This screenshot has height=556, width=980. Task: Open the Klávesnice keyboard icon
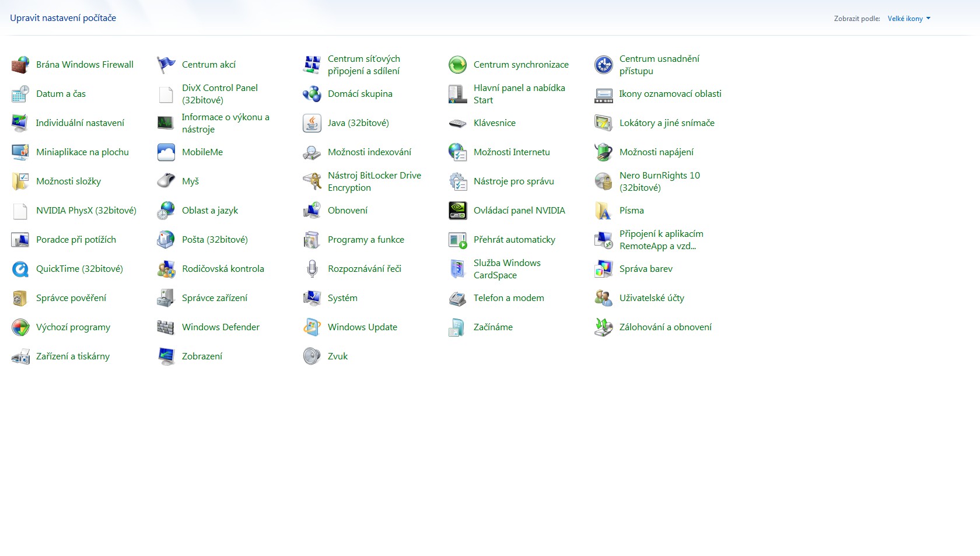pos(458,123)
